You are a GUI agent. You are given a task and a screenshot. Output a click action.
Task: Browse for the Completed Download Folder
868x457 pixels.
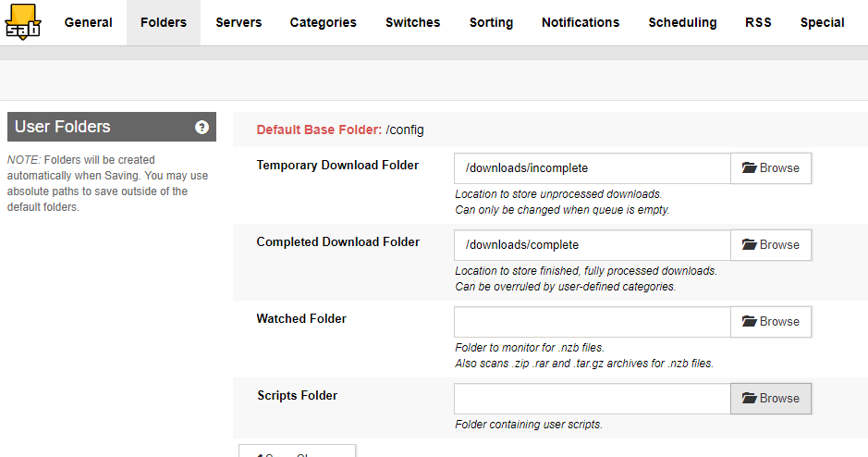point(771,245)
